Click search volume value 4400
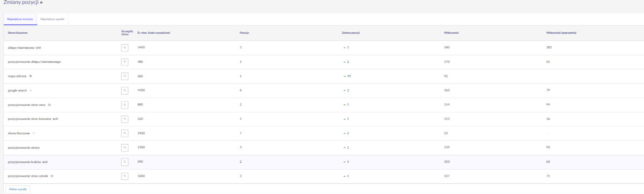Viewport: 644px width, 194px height. click(x=141, y=90)
